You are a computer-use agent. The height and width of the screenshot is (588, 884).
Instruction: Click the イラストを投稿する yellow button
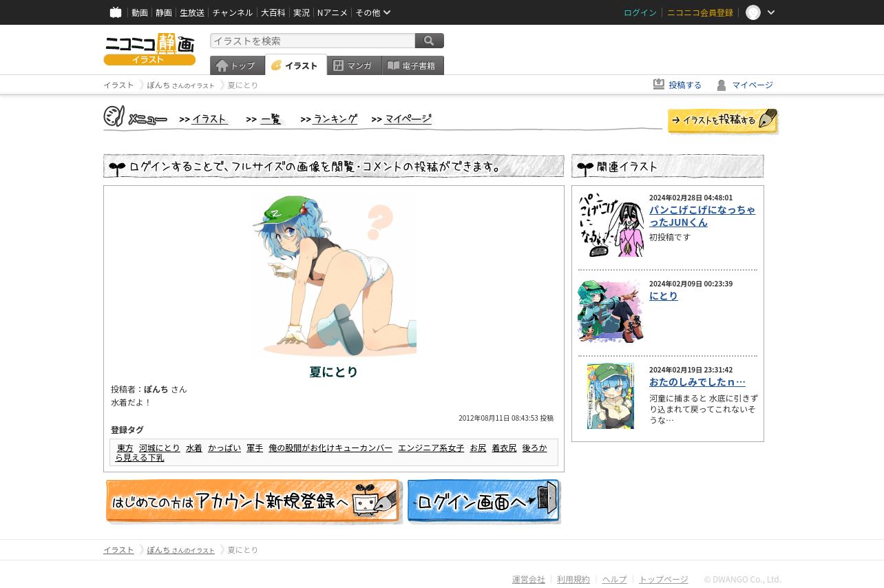click(x=723, y=120)
